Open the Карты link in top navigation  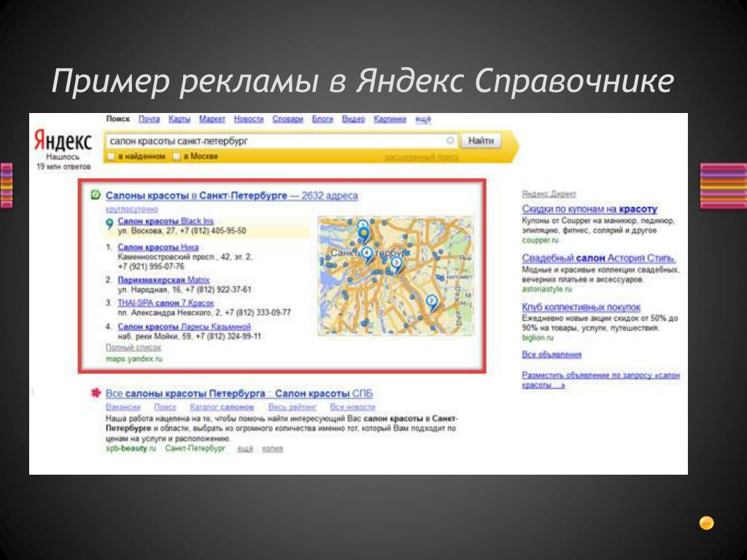tap(179, 119)
